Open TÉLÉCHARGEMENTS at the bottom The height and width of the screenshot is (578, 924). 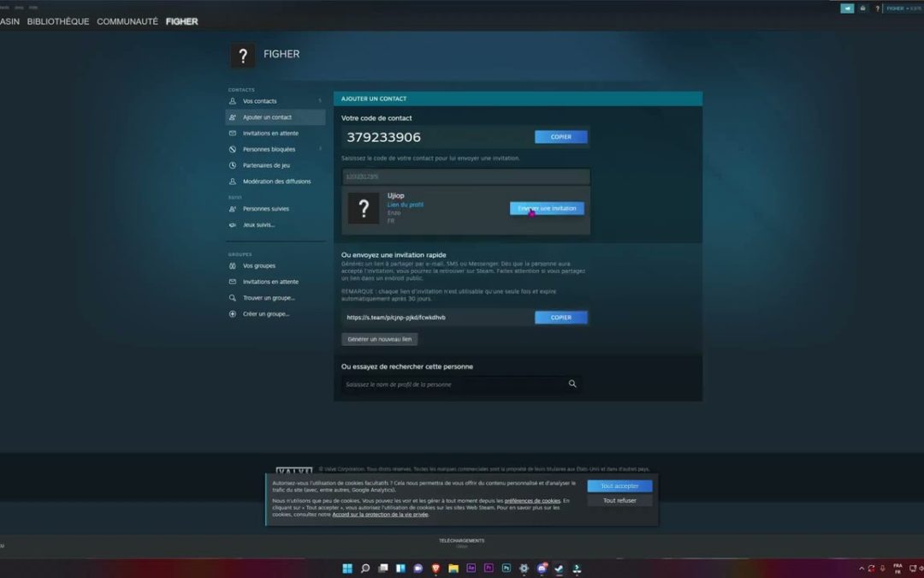[461, 543]
